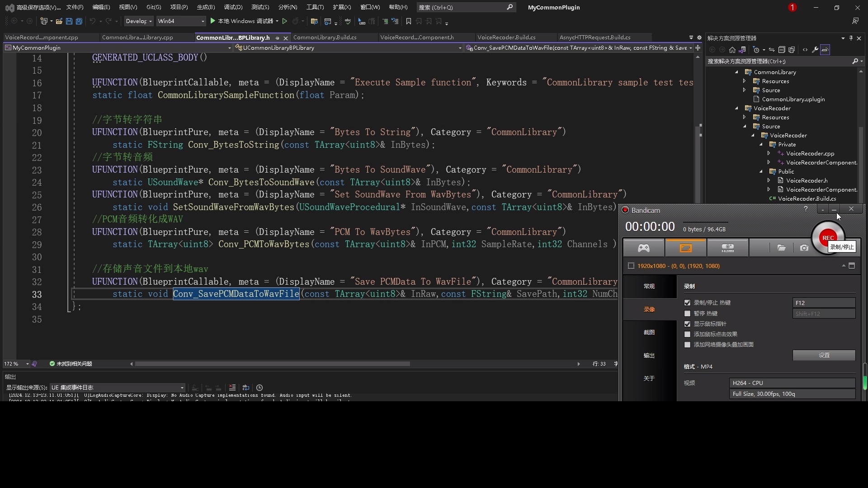Image resolution: width=868 pixels, height=488 pixels.
Task: Enable 暂停 热键 checkbox
Action: (688, 314)
